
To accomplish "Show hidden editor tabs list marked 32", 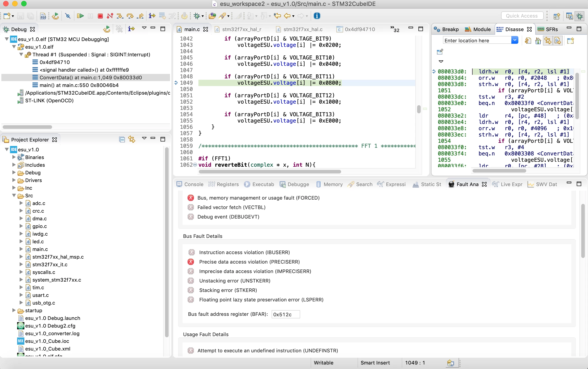I will [x=395, y=29].
